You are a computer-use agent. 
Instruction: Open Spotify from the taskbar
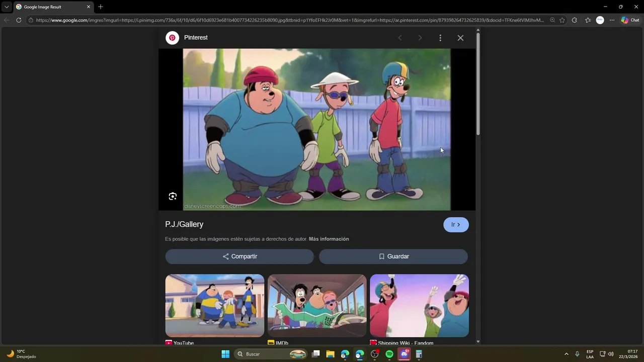389,354
